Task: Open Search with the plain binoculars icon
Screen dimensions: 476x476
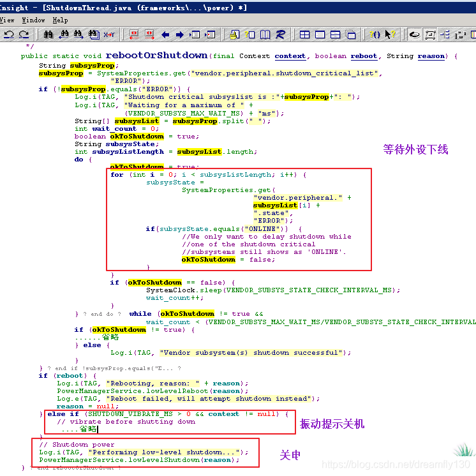Action: [48, 34]
